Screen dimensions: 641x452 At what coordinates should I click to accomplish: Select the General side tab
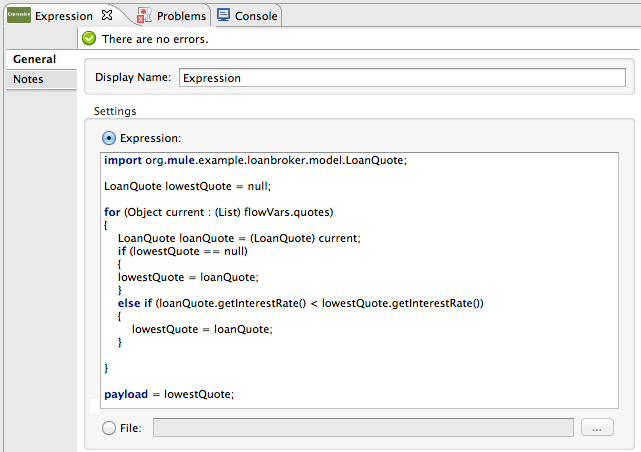tap(34, 59)
